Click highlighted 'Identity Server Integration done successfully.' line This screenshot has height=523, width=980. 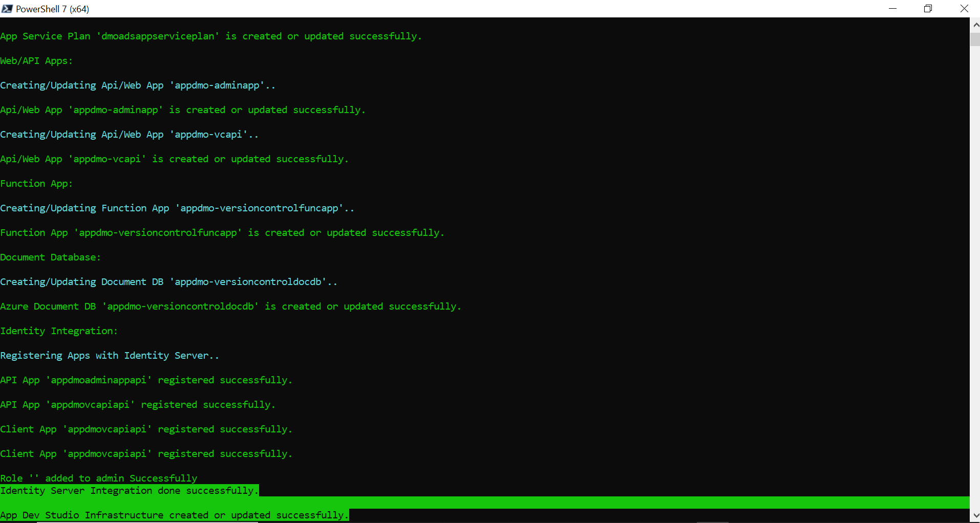[129, 491]
